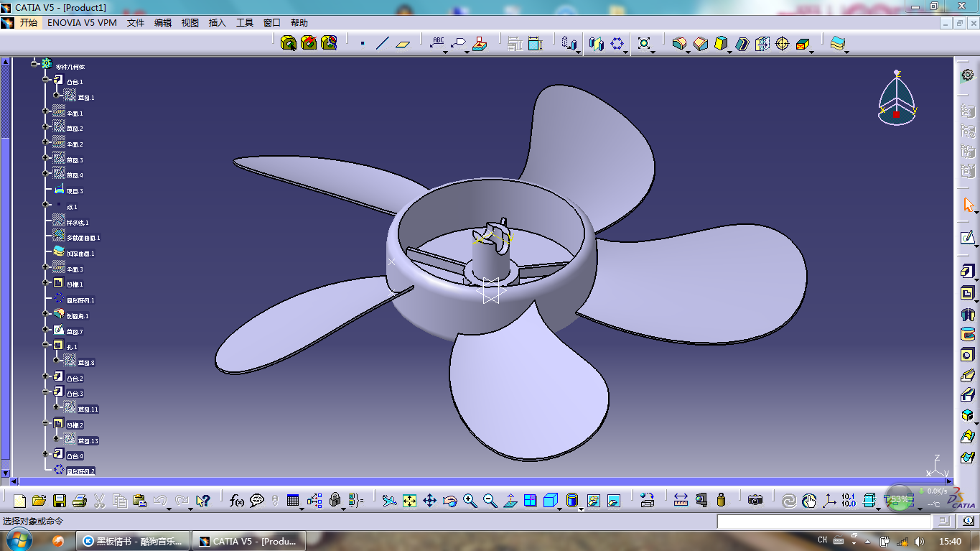Collapse the 孔.1 tree node
The width and height of the screenshot is (980, 551).
46,346
